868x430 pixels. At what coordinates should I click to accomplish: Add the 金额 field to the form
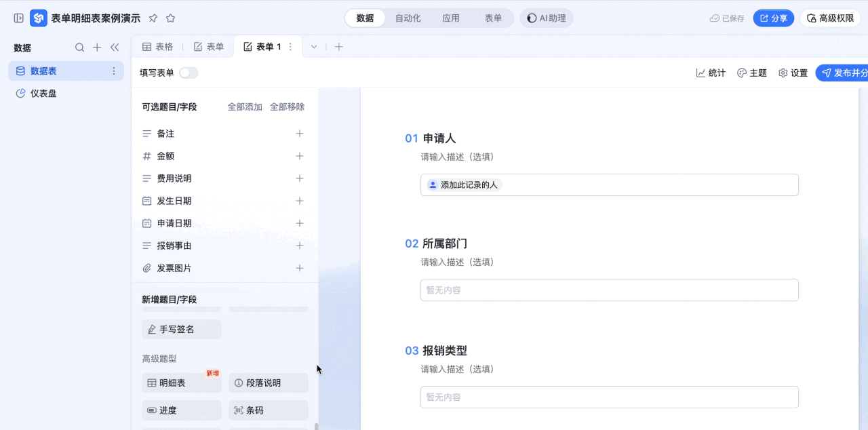[300, 156]
